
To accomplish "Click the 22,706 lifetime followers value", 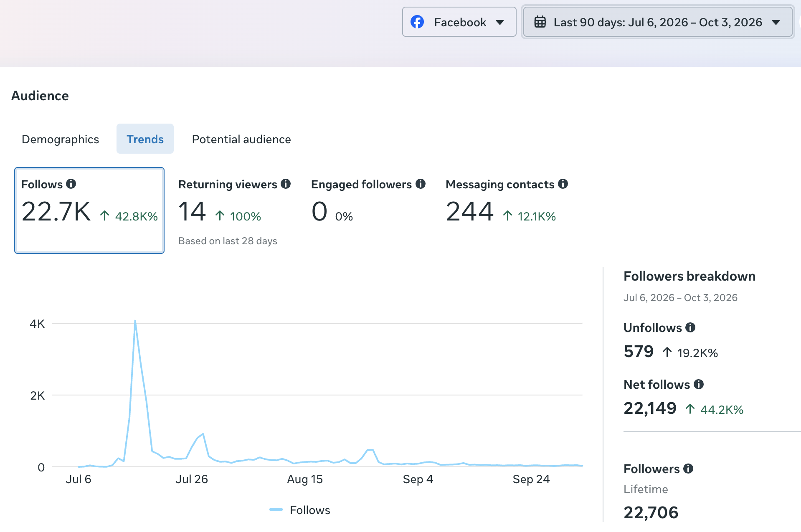I will 651,512.
